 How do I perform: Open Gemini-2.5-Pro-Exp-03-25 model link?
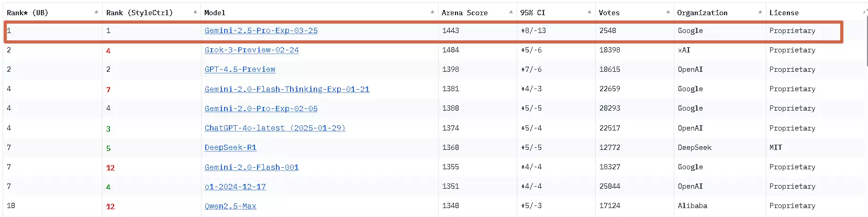pos(261,30)
